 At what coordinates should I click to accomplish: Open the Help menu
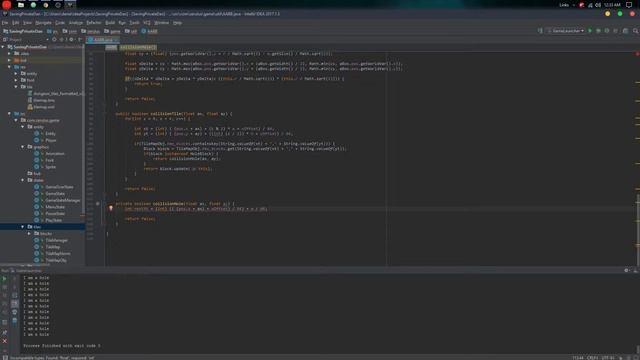(177, 23)
